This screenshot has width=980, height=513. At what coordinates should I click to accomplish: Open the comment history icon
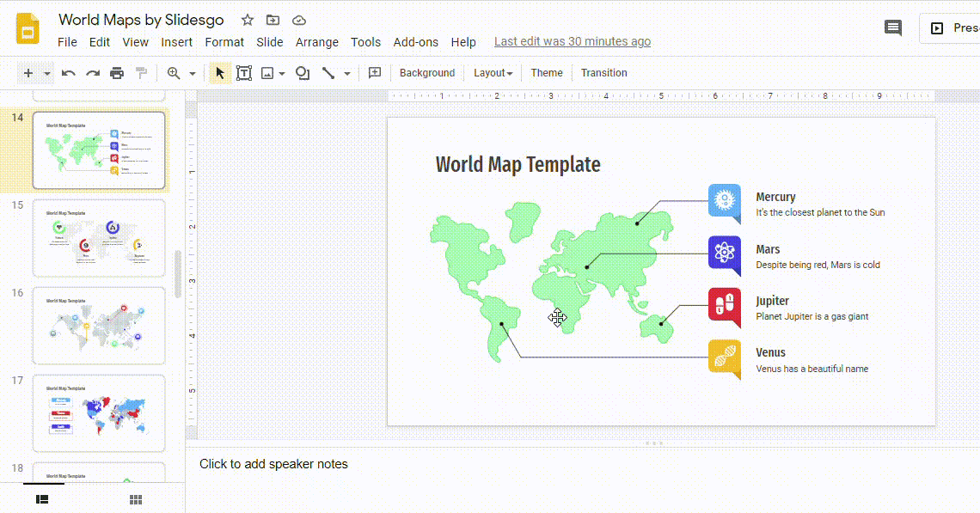[893, 27]
